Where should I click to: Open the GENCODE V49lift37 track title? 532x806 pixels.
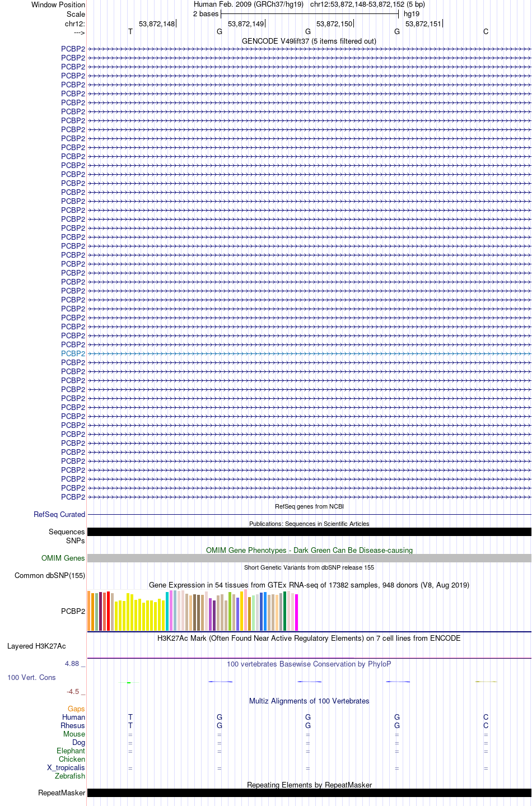click(309, 41)
